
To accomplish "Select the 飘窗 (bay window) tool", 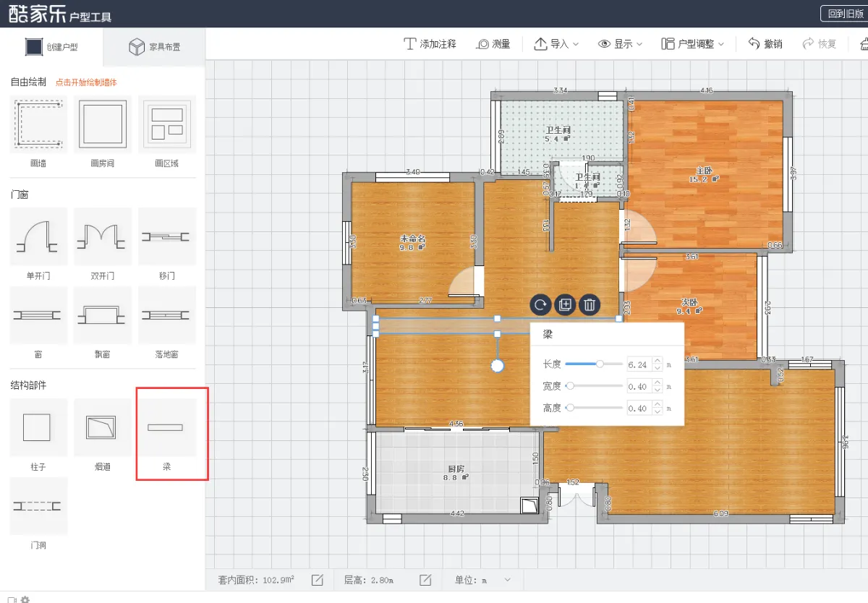I will click(102, 315).
